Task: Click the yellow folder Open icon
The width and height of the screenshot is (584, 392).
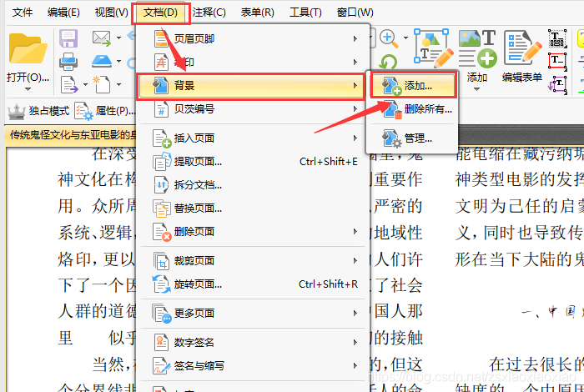Action: tap(28, 49)
